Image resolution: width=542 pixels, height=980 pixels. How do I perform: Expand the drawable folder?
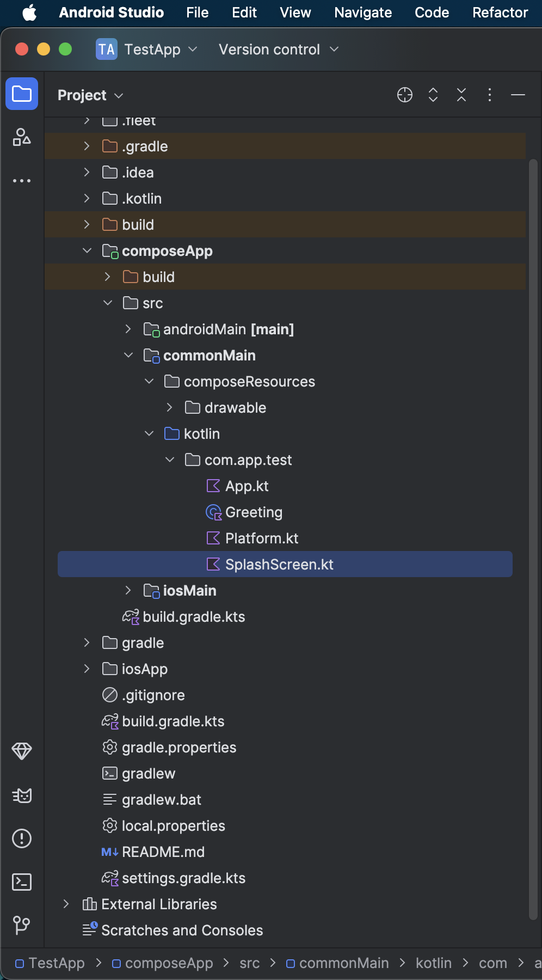[169, 407]
